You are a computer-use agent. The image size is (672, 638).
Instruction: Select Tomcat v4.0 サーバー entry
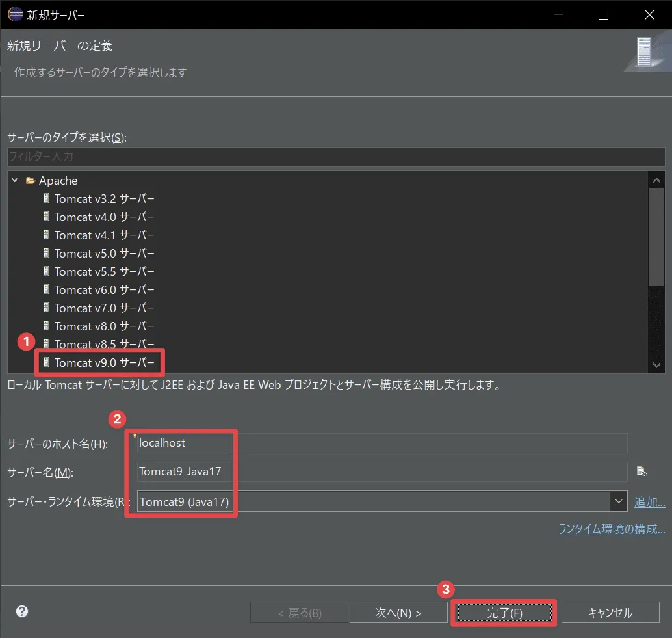tap(104, 217)
